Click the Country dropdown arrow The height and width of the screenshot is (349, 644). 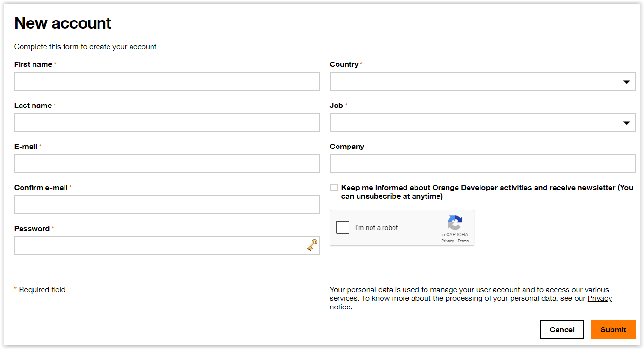coord(626,82)
